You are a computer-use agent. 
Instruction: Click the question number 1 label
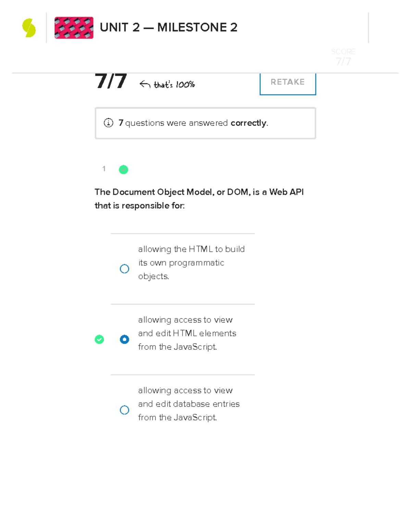pyautogui.click(x=104, y=169)
